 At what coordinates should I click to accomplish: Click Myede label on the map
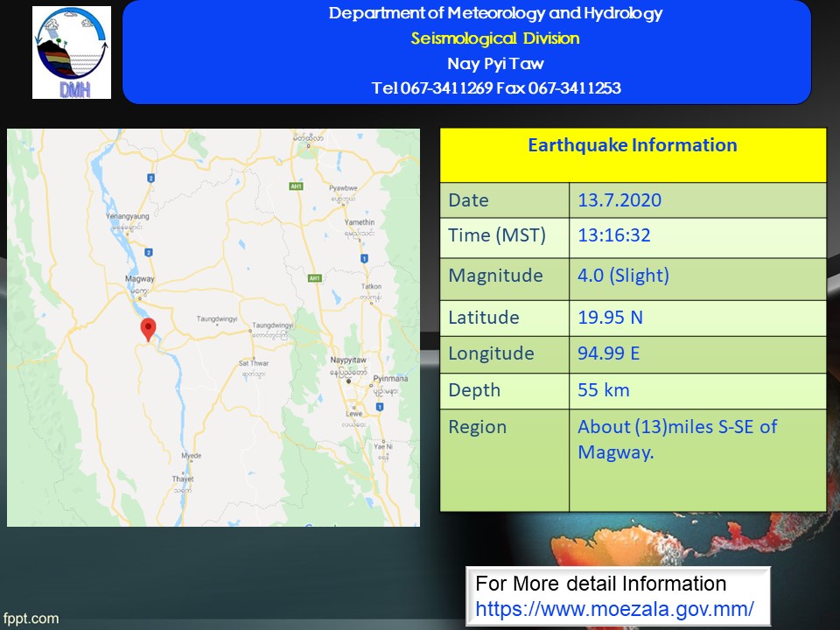click(192, 456)
